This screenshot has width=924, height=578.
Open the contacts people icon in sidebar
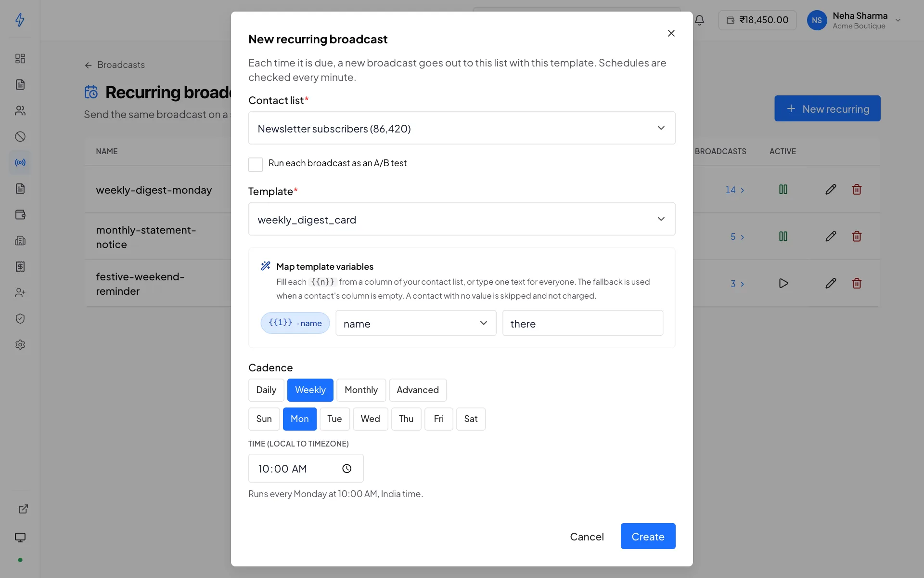click(20, 111)
